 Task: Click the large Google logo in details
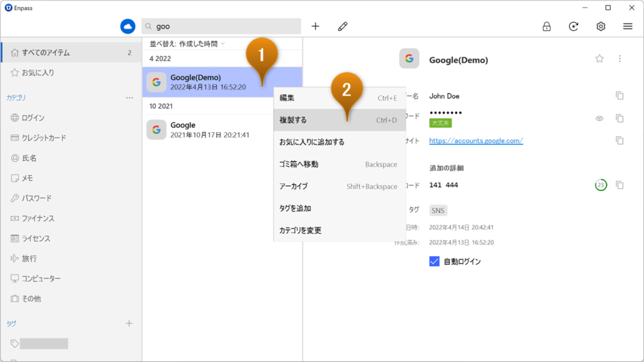(x=409, y=58)
